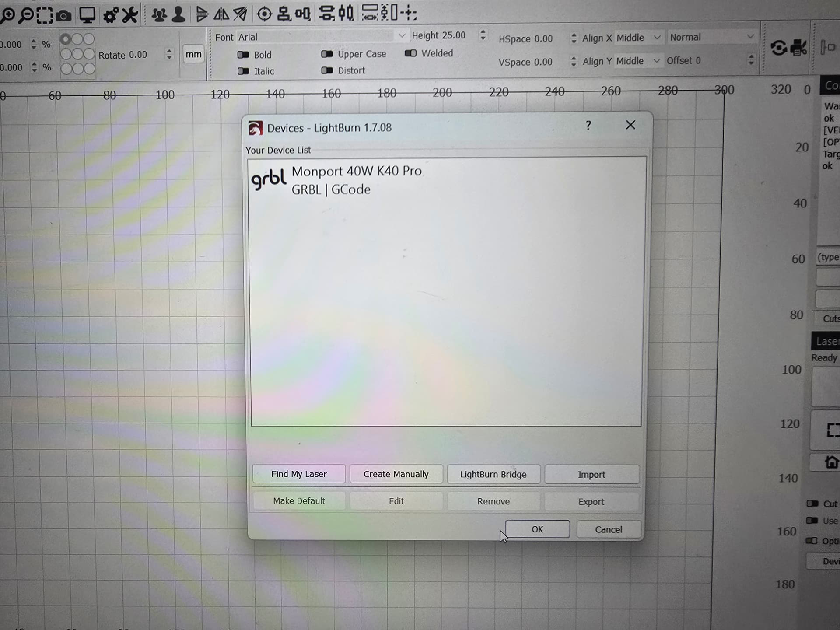Click the Import button

[x=591, y=475]
